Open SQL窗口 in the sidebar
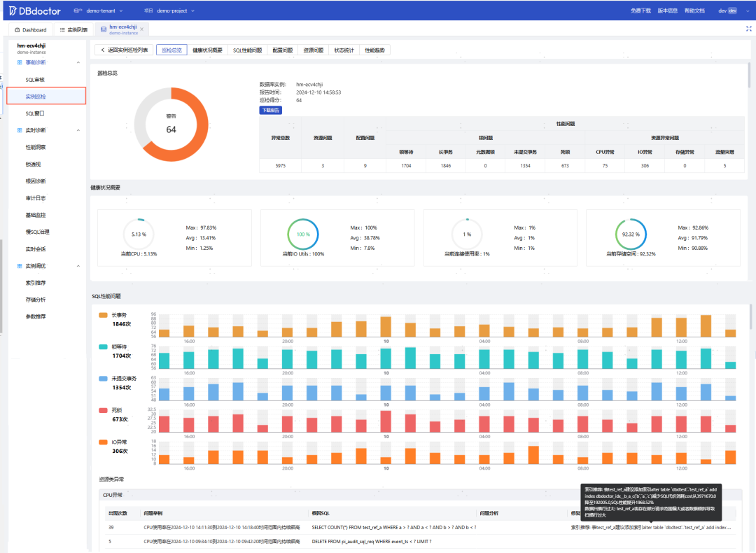This screenshot has width=756, height=553. (x=35, y=113)
